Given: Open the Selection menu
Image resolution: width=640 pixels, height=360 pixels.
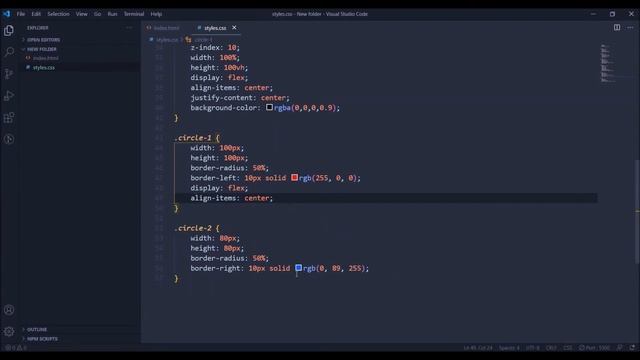Looking at the screenshot, I should tap(58, 14).
